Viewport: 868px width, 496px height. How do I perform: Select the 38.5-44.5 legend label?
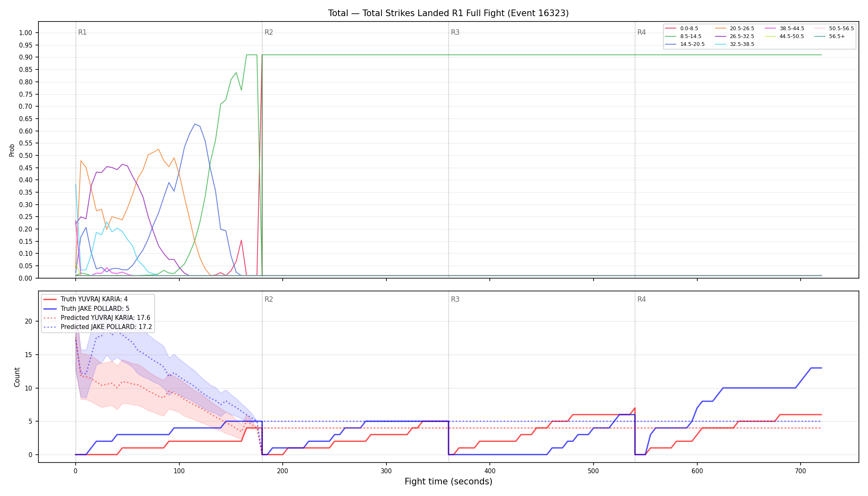coord(792,29)
